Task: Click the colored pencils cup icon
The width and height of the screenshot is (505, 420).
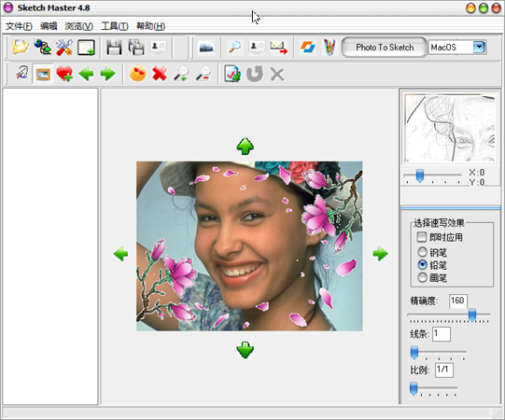Action: 330,47
